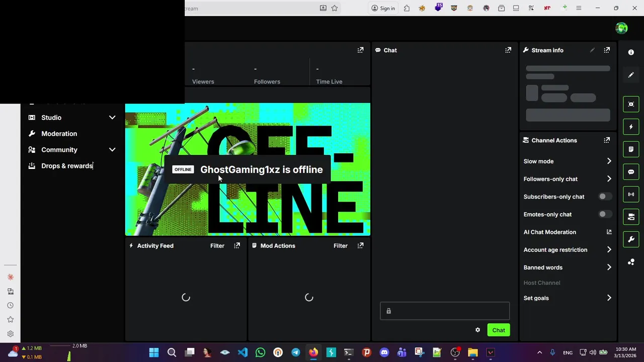Viewport: 644px width, 362px height.
Task: Open the browser extensions puzzle icon
Action: coord(407,8)
